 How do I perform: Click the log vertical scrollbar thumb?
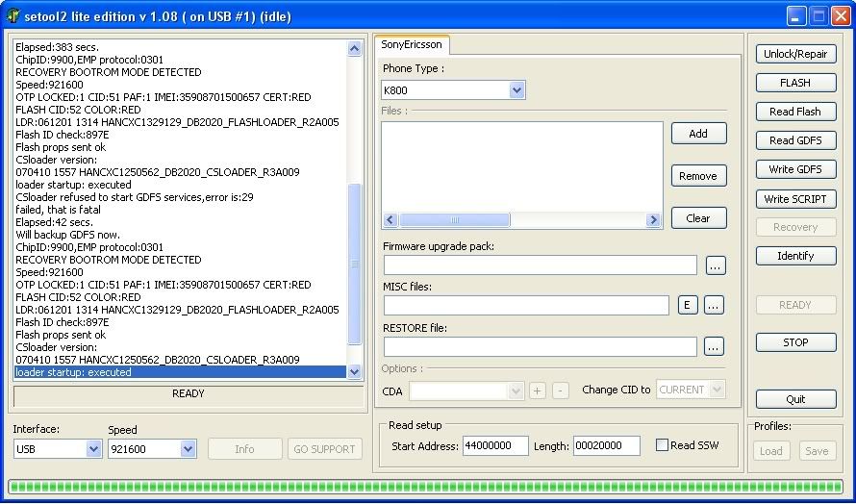tap(354, 265)
